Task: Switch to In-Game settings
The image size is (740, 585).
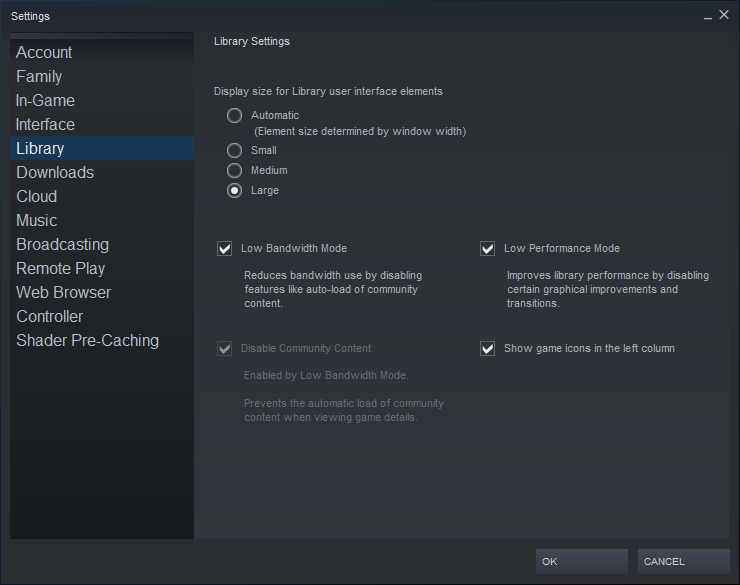Action: [x=101, y=100]
